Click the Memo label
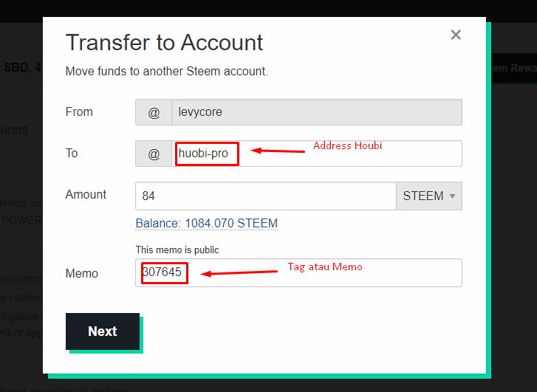 coord(81,274)
